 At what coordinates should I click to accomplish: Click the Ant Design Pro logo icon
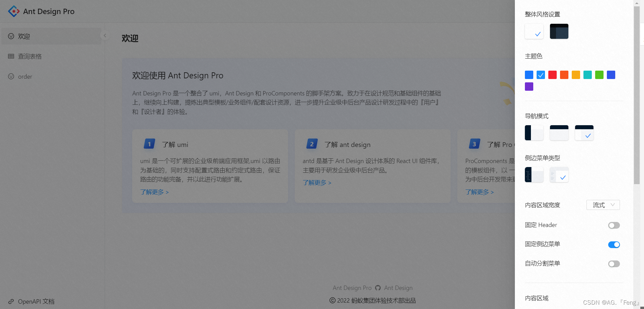(14, 11)
